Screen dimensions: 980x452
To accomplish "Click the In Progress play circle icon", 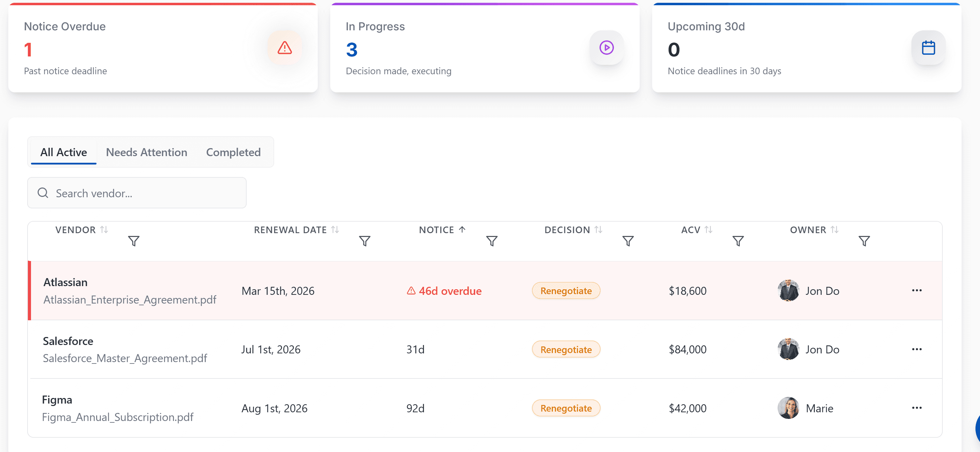I will tap(607, 48).
